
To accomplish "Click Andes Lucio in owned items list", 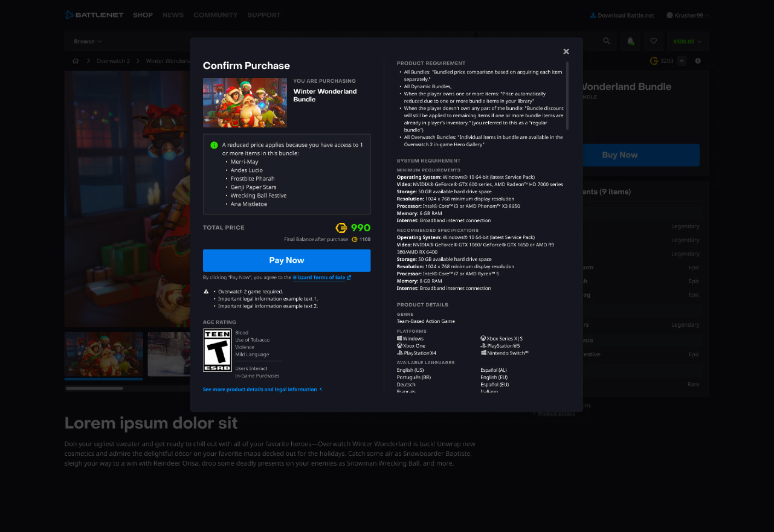I will 247,170.
